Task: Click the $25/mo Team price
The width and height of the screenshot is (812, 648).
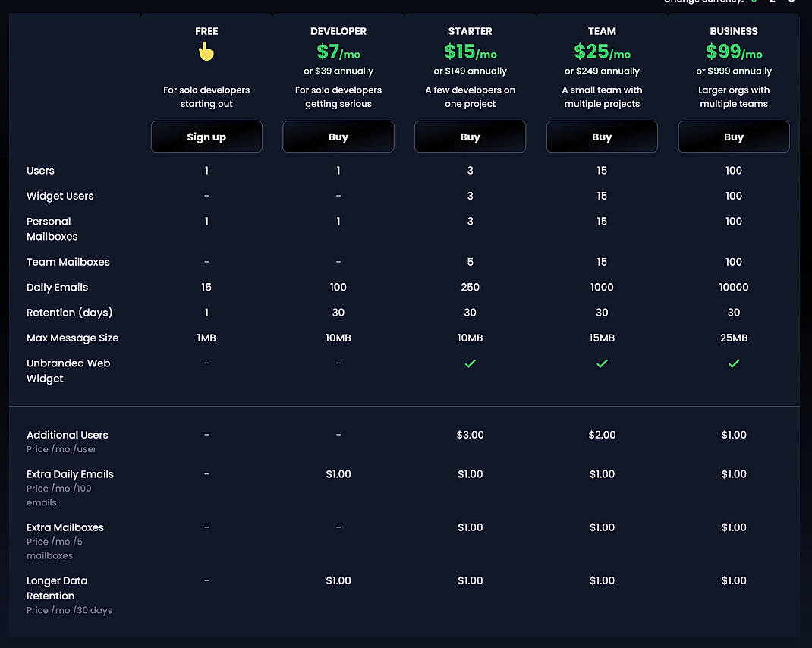Action: (602, 52)
